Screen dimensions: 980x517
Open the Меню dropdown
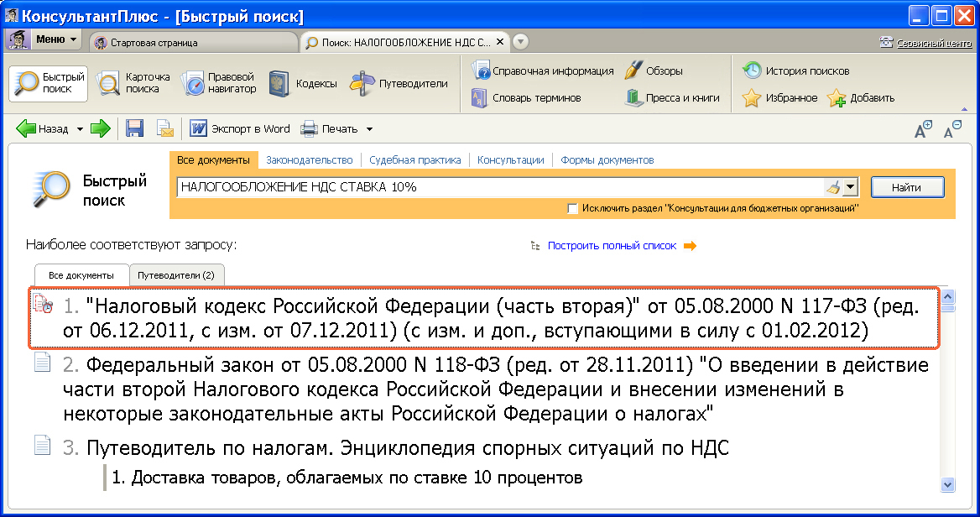click(x=44, y=39)
